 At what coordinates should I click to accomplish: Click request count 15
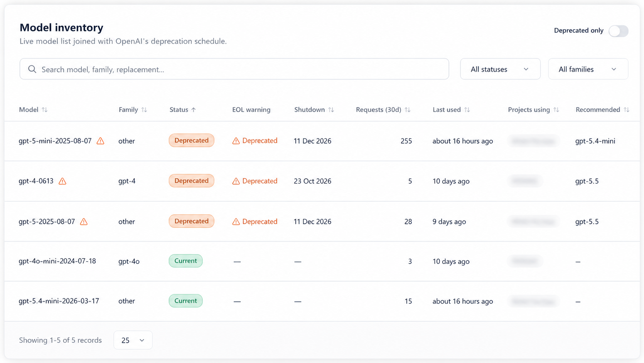tap(408, 301)
